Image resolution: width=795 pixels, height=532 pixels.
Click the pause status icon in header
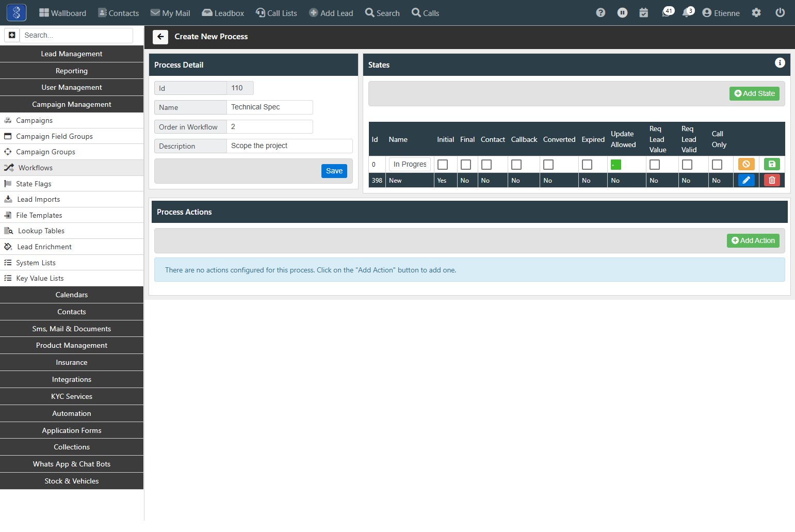[x=622, y=13]
